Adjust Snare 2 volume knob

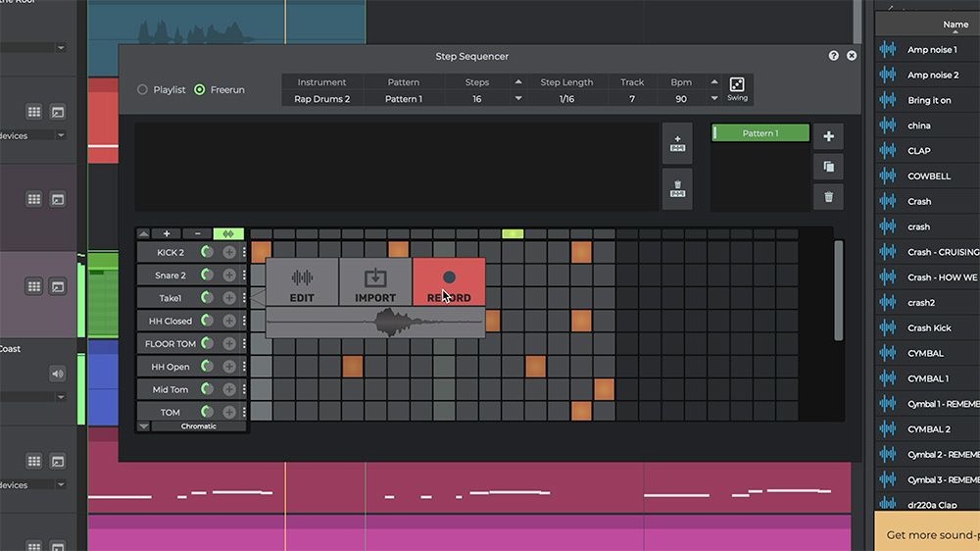click(207, 275)
